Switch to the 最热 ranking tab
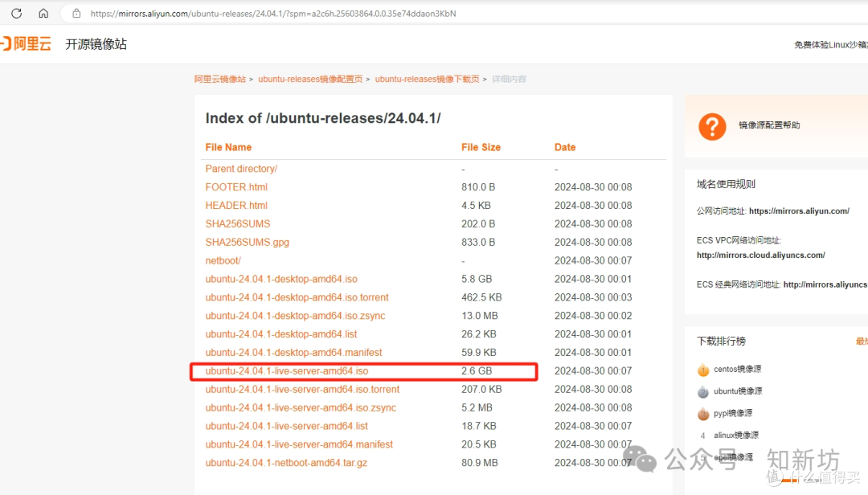Viewport: 868px width, 495px height. tap(862, 340)
